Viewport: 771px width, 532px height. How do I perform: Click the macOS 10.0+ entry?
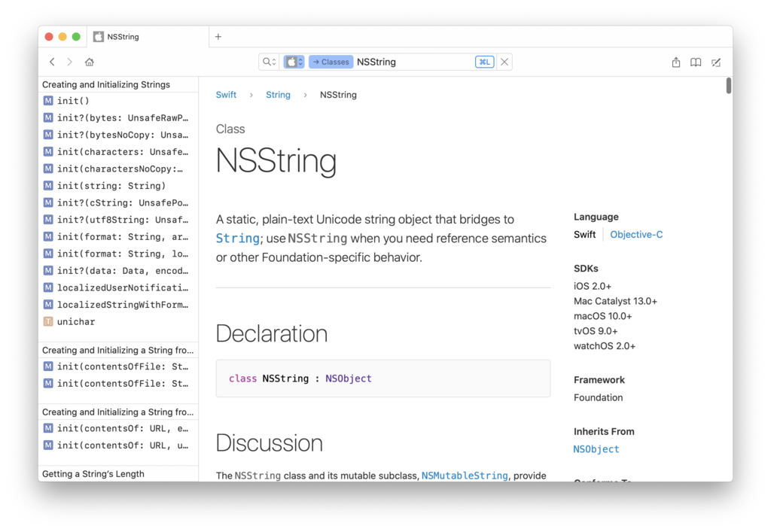pyautogui.click(x=603, y=316)
